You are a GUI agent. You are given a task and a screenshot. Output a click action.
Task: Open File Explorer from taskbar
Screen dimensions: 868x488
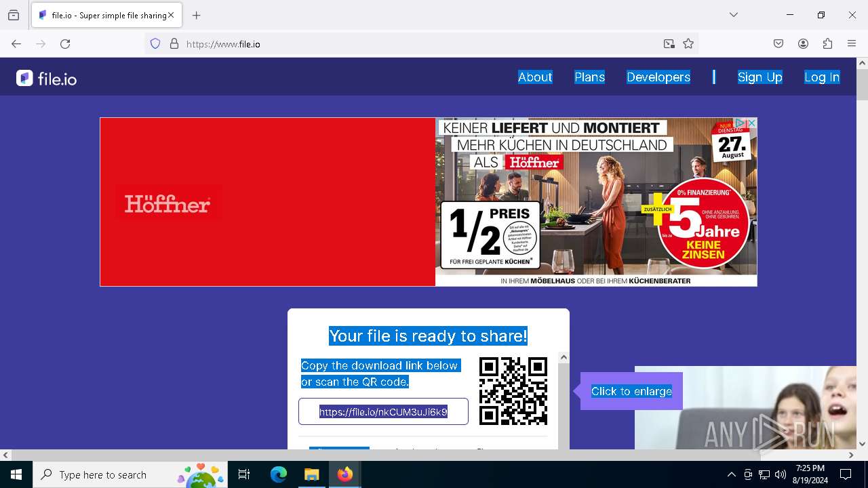311,474
